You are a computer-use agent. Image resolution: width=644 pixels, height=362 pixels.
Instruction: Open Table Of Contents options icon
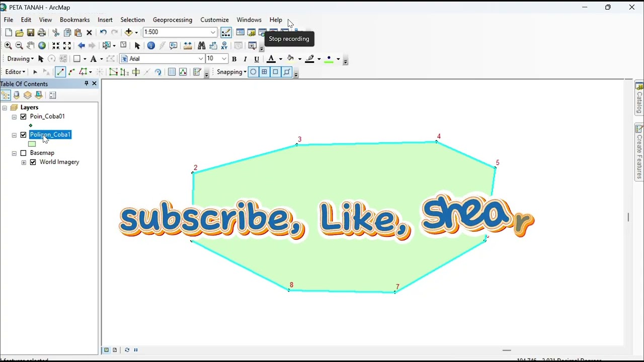[x=53, y=95]
